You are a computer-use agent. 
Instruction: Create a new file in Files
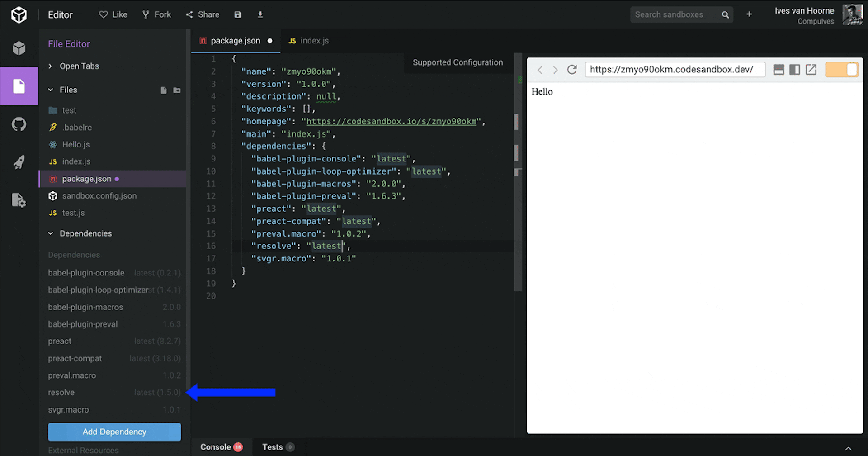pos(163,90)
